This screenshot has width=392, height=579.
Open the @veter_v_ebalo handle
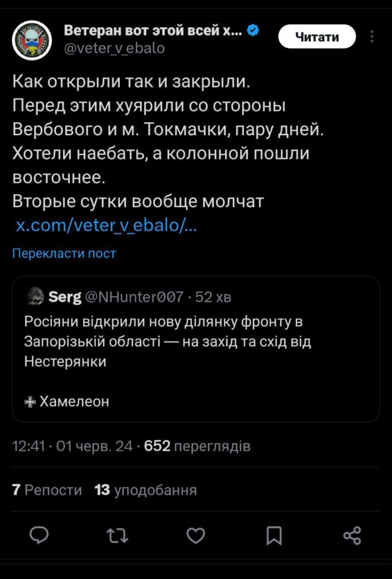tap(114, 49)
